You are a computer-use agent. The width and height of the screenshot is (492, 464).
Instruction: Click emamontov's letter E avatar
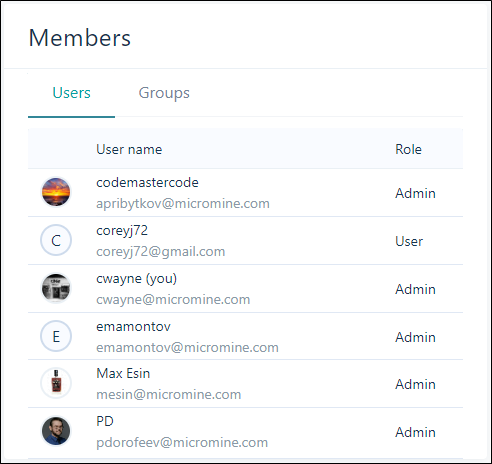[56, 336]
